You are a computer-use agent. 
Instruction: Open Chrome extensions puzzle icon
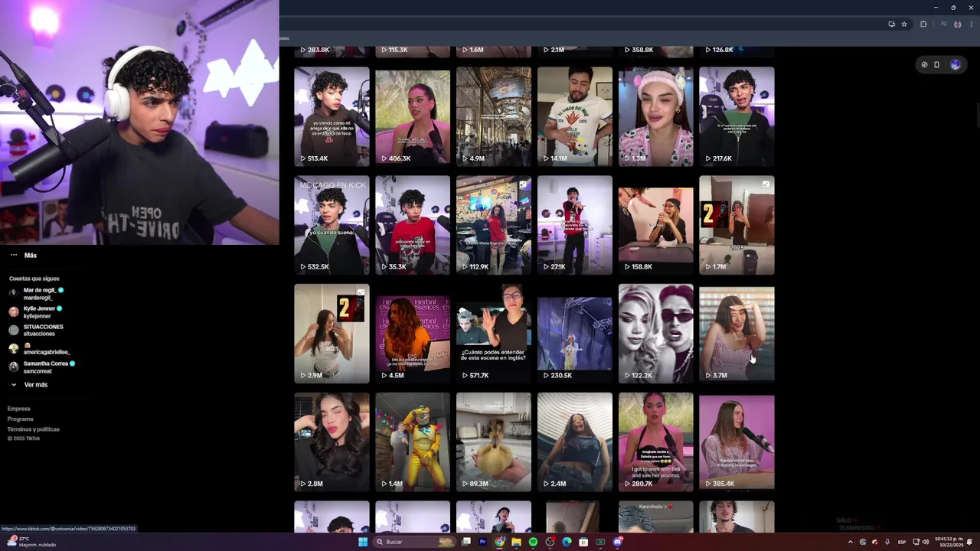tap(923, 24)
